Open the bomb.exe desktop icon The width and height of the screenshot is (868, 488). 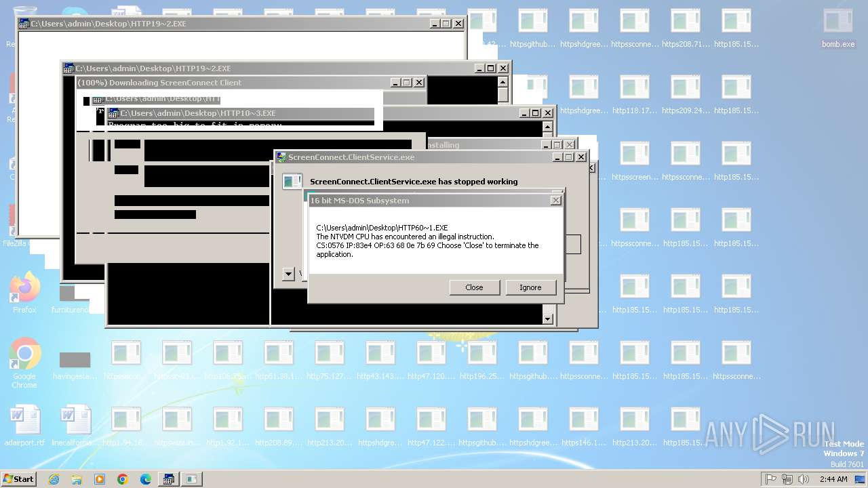coord(838,28)
